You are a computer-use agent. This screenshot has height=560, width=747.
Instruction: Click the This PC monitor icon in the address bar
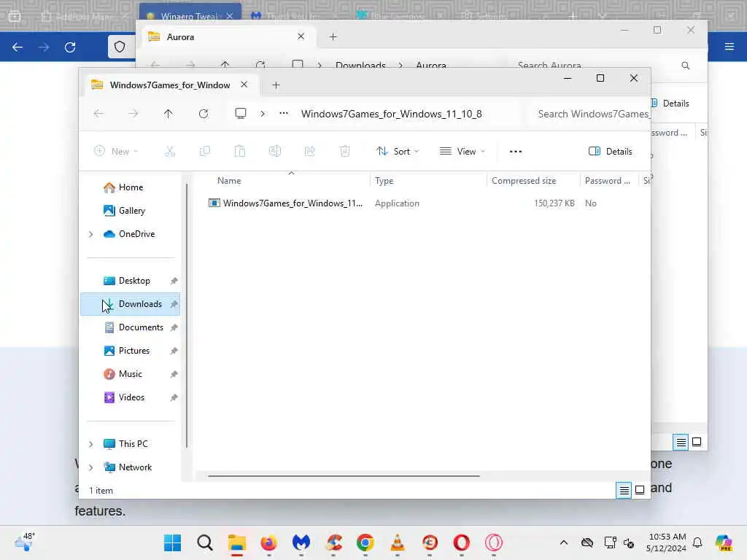[241, 113]
